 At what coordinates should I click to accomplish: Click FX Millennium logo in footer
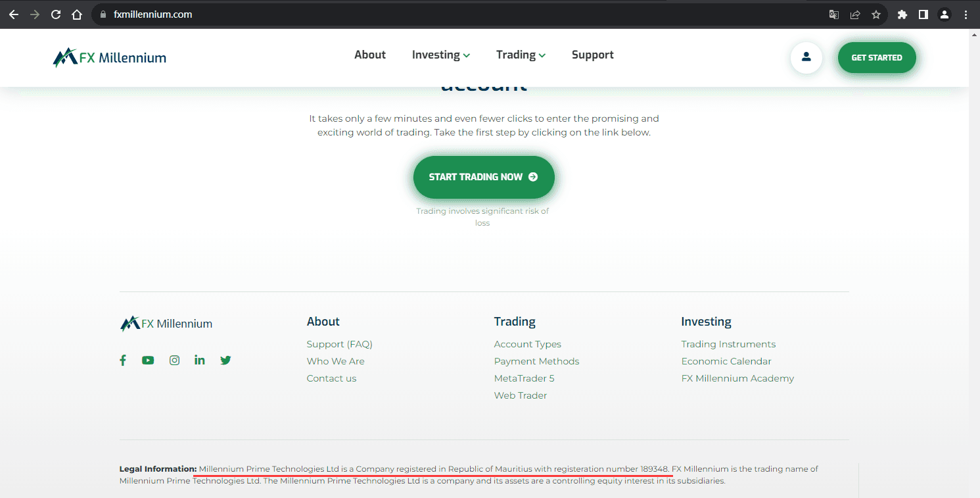(x=166, y=324)
